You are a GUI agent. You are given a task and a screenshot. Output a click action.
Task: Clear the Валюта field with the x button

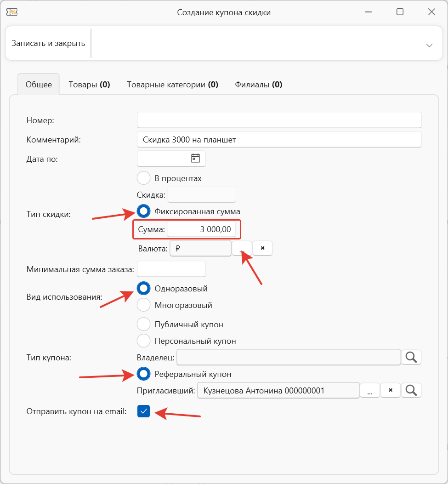point(263,248)
